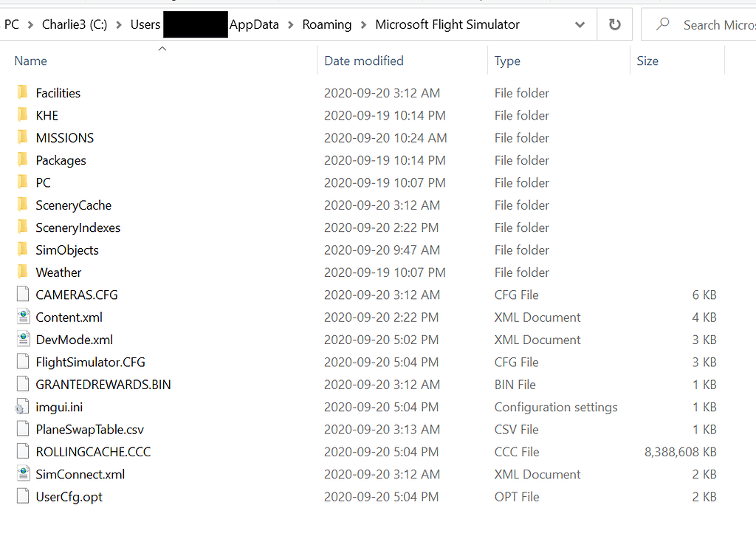
Task: Click the search magnifier icon
Action: [663, 24]
